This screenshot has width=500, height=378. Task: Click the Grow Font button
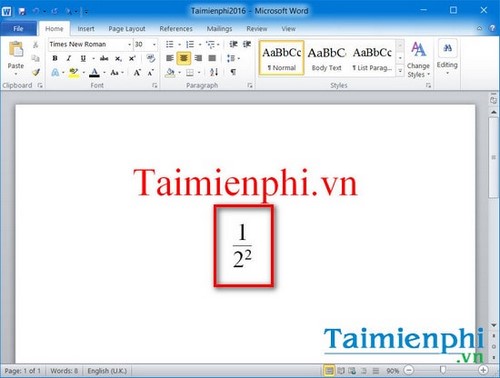137,72
